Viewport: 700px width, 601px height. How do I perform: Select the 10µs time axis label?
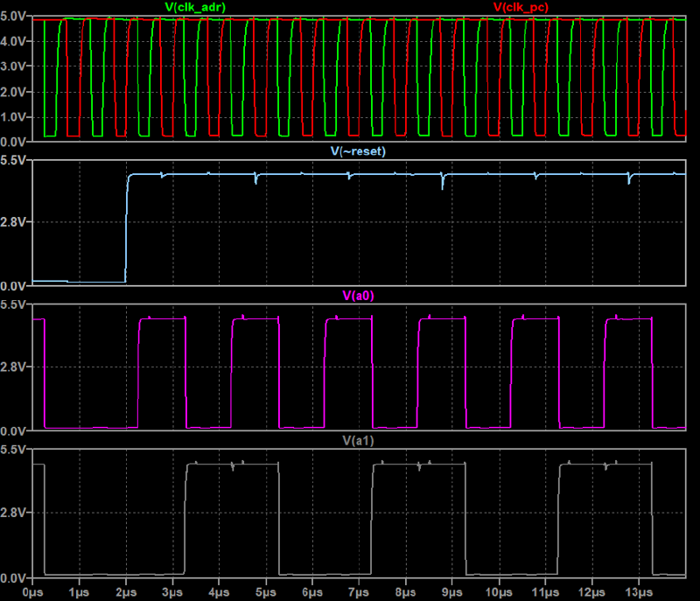[x=499, y=591]
